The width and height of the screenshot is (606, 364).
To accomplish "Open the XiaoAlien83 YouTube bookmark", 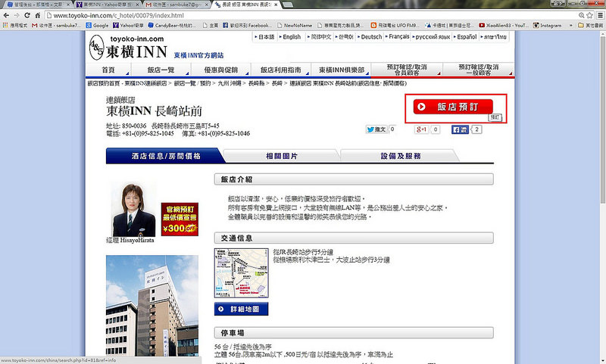I will tap(504, 25).
